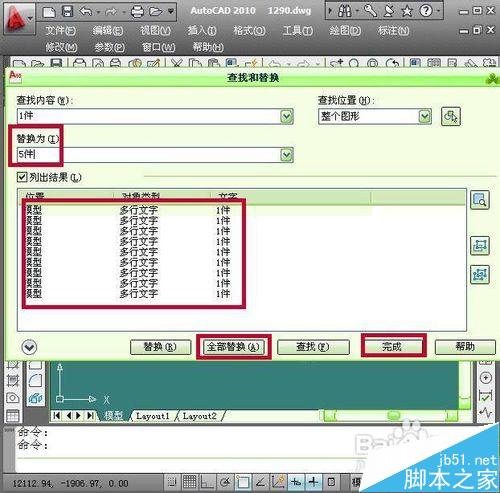This screenshot has height=493, width=500.
Task: Jump to first layout tab arrow
Action: point(57,416)
